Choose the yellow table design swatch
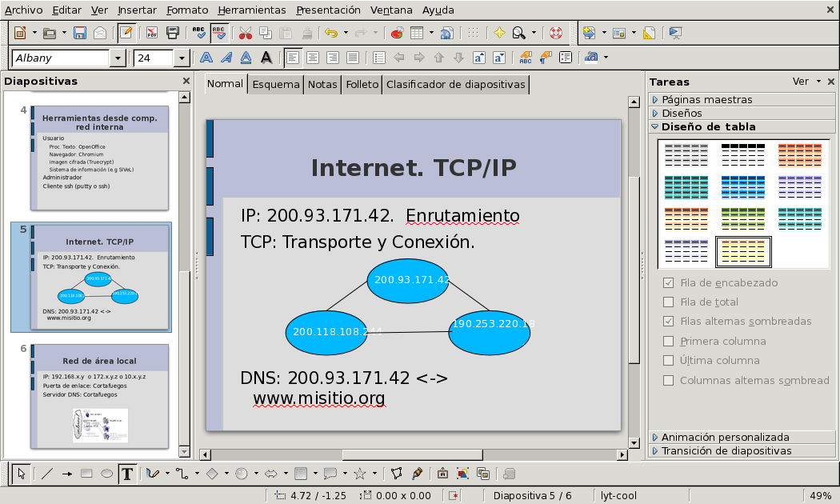This screenshot has width=840, height=504. 743,252
